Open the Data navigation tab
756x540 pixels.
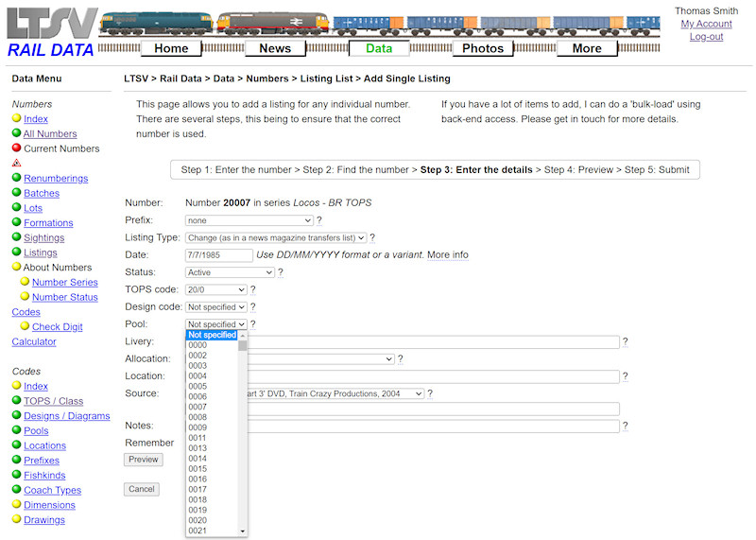(379, 48)
